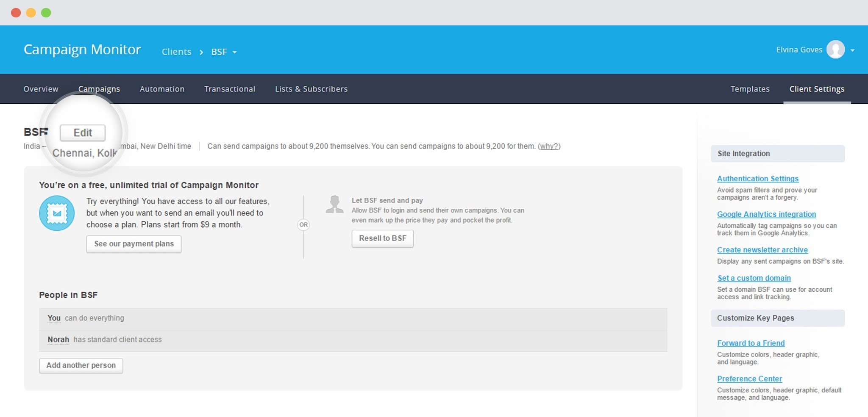Click Create newsletter archive link
This screenshot has width=868, height=417.
(762, 250)
